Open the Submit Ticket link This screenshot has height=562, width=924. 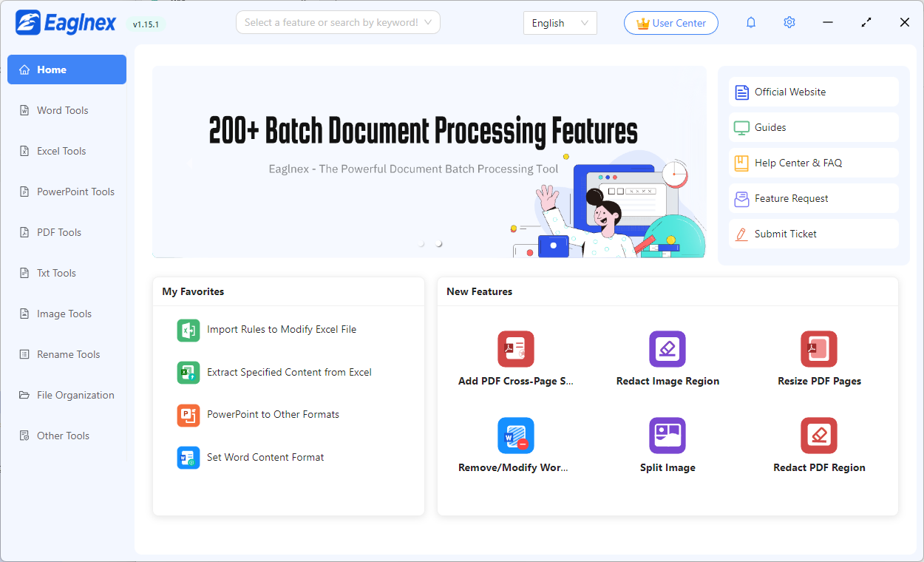[813, 234]
